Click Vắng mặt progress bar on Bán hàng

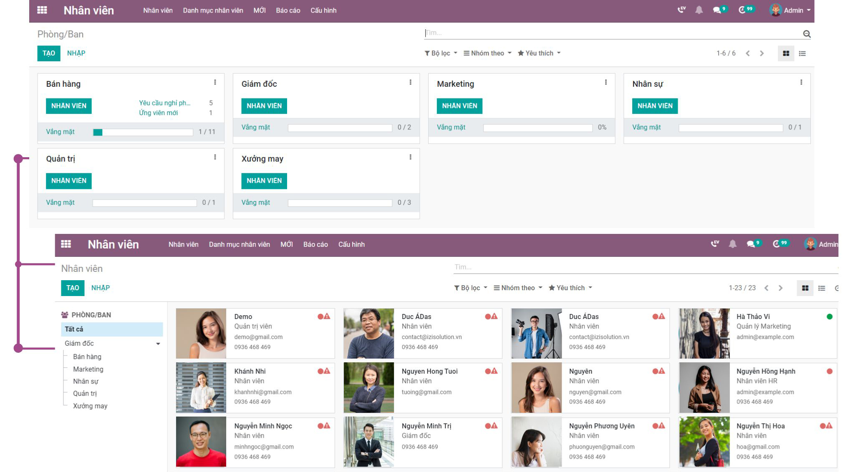143,132
